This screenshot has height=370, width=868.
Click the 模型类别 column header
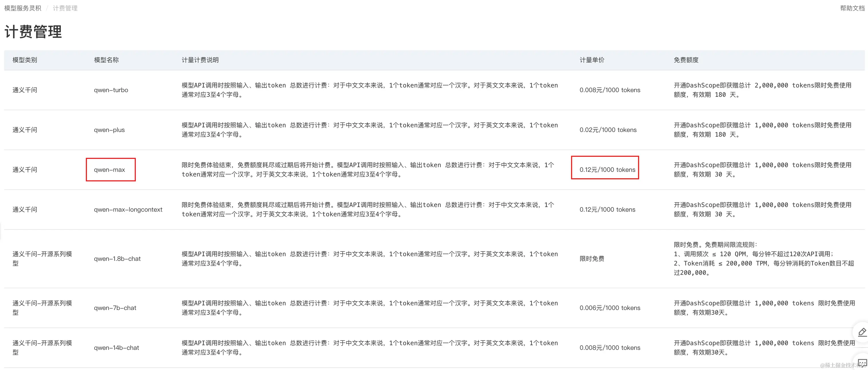[25, 60]
